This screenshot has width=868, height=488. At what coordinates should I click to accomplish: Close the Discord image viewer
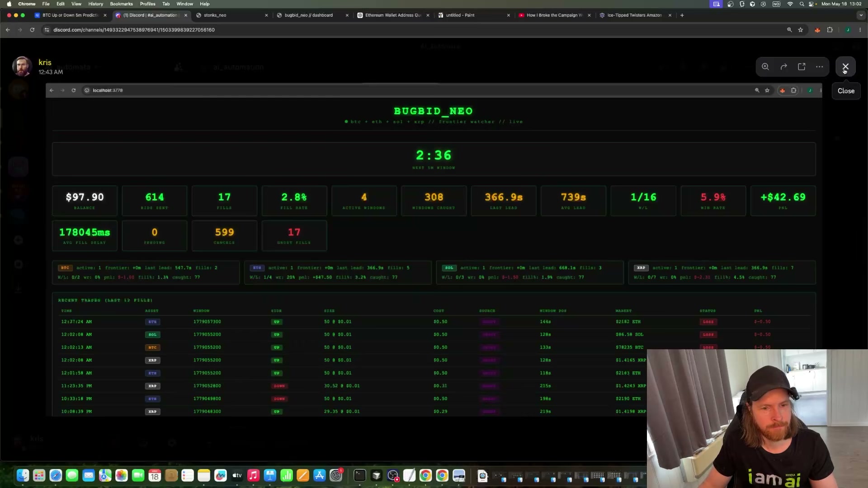coord(845,66)
